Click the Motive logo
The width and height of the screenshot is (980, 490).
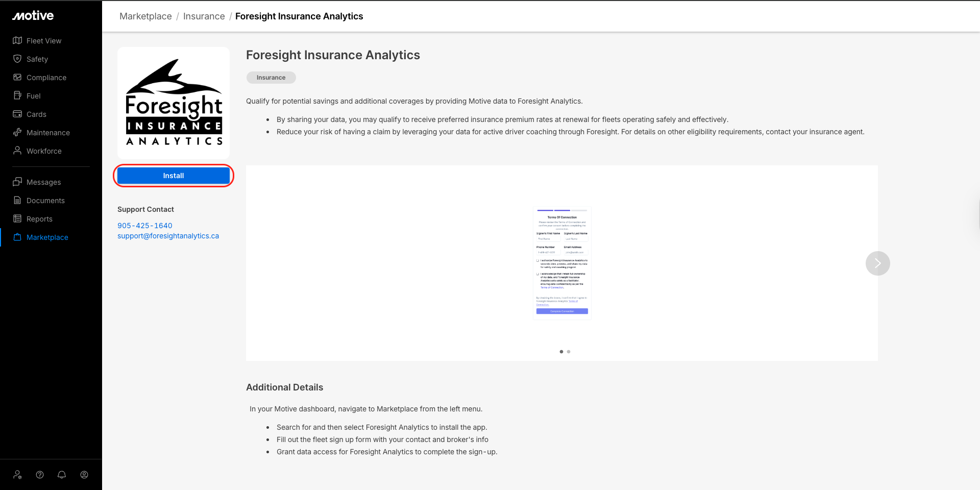pos(33,16)
